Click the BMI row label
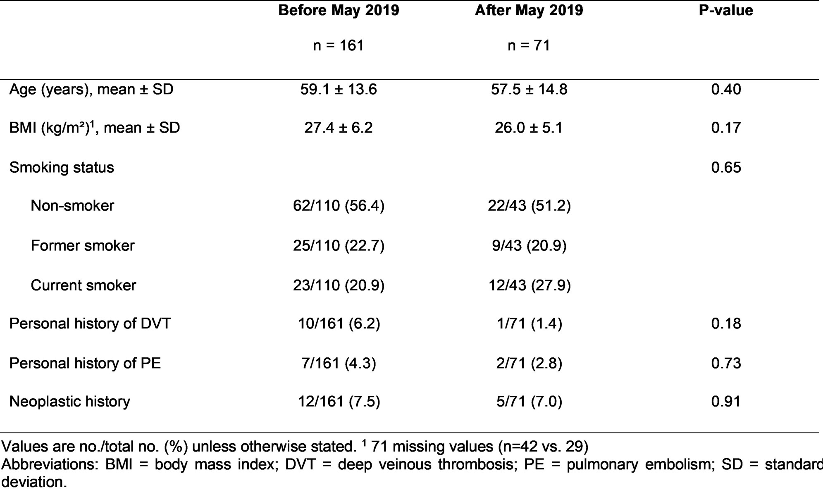Image resolution: width=823 pixels, height=504 pixels. pyautogui.click(x=95, y=128)
